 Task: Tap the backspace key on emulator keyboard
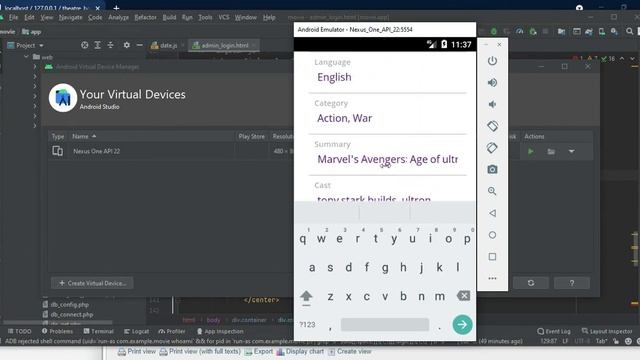[x=463, y=296]
